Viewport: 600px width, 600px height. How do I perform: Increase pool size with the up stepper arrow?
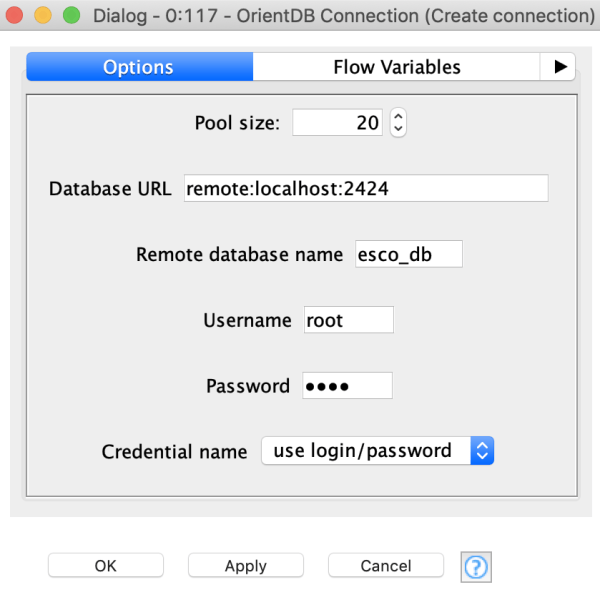click(398, 116)
